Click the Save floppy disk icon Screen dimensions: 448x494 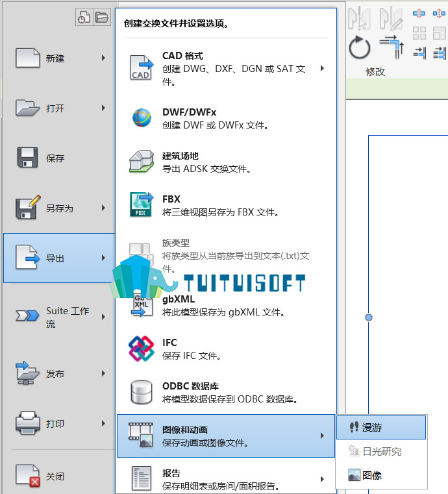click(27, 158)
